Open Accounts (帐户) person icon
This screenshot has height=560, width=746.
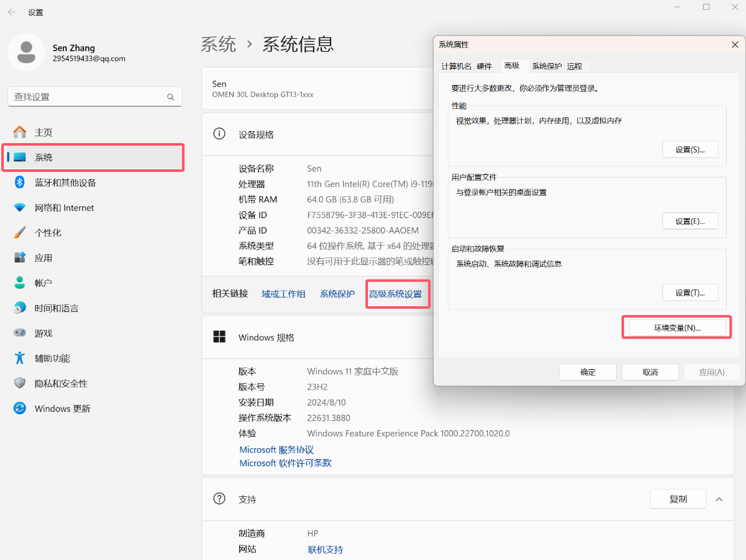tap(20, 283)
